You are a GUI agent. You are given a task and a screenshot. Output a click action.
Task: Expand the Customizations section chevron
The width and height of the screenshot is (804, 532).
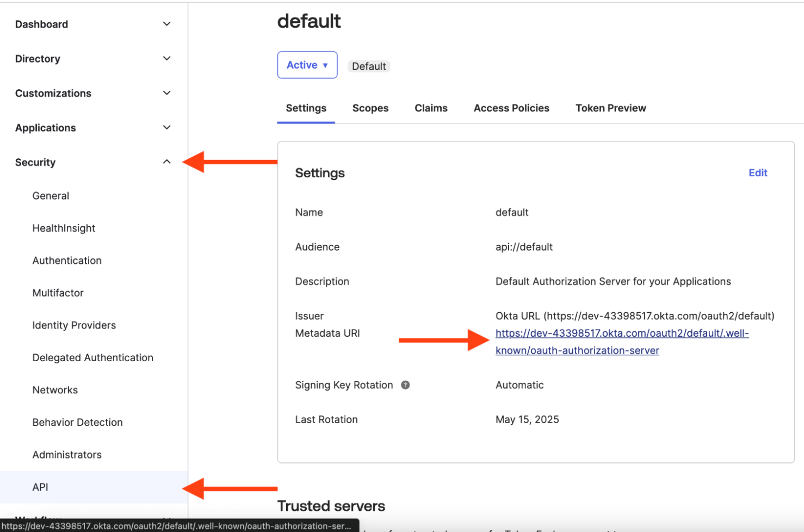pyautogui.click(x=166, y=93)
